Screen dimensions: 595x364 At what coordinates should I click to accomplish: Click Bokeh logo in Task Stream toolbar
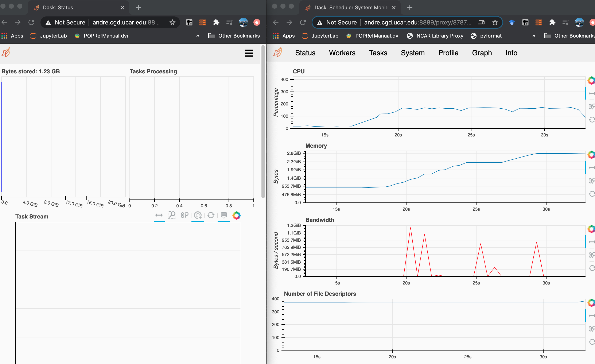pos(237,215)
